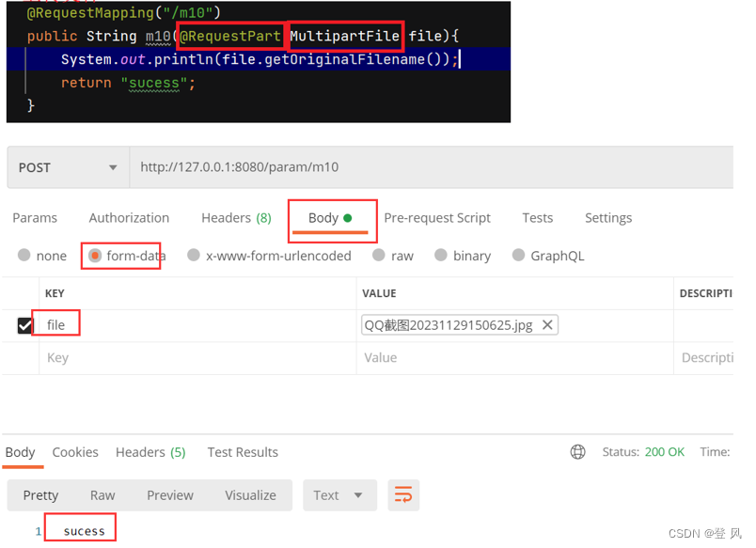756x548 pixels.
Task: Toggle the wrap lines icon
Action: (403, 495)
